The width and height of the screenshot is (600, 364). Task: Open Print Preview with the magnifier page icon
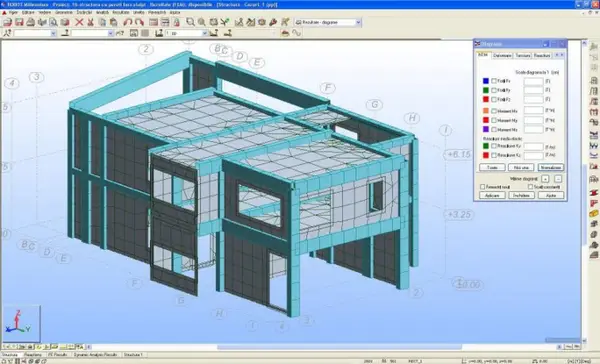53,22
